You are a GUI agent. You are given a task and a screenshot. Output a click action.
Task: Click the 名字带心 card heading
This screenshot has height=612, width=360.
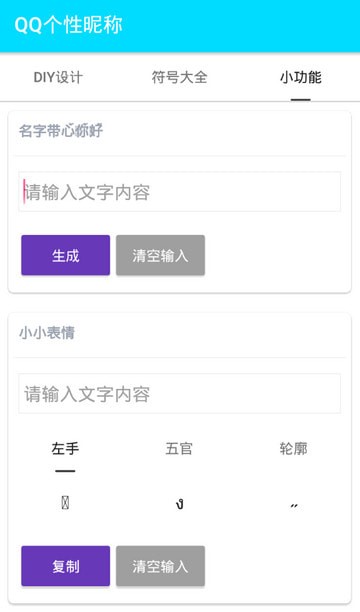61,131
